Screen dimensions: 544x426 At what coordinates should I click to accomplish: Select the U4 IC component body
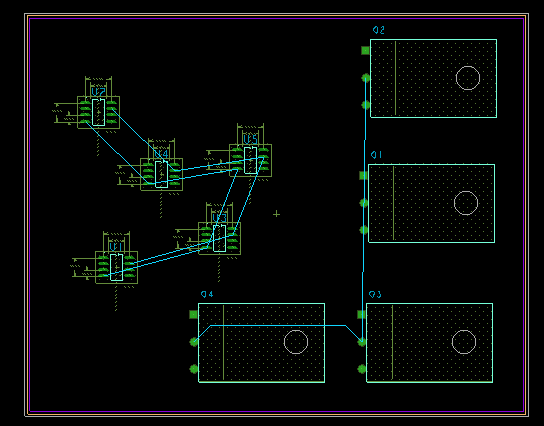point(161,174)
